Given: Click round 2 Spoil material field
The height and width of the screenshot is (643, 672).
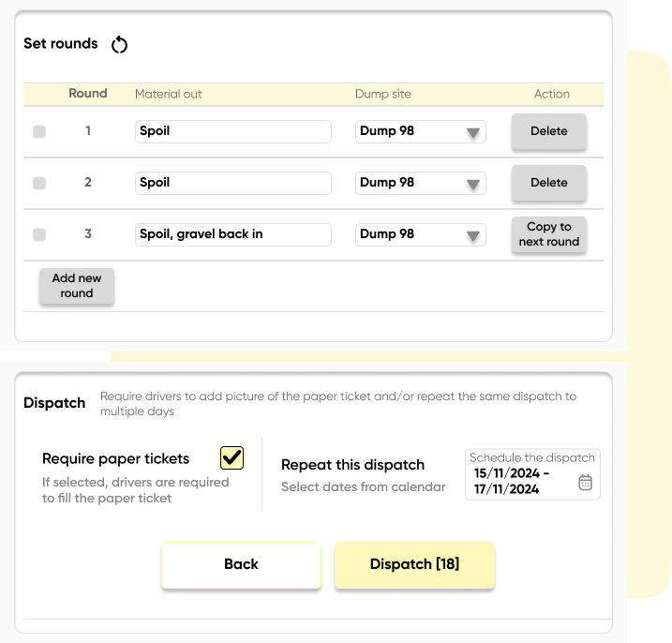Looking at the screenshot, I should tap(232, 183).
